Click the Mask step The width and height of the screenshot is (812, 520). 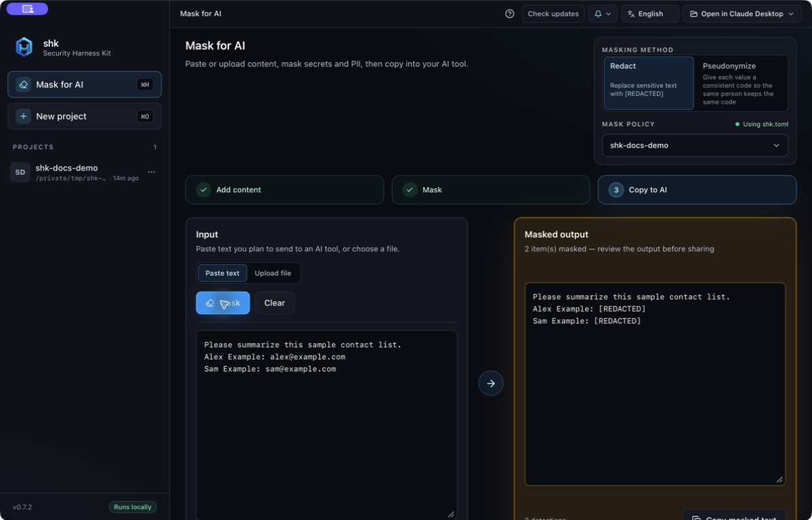click(x=491, y=190)
